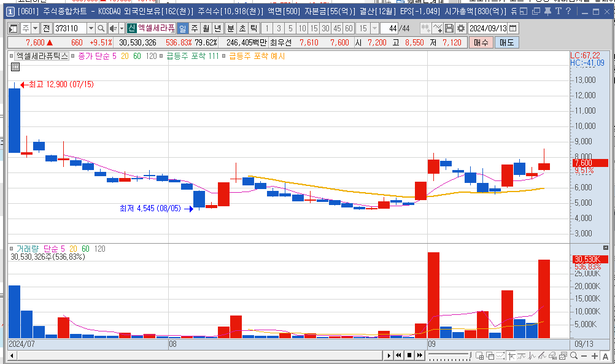Zoom in chart with plus icon
The height and width of the screenshot is (364, 615).
(x=595, y=356)
